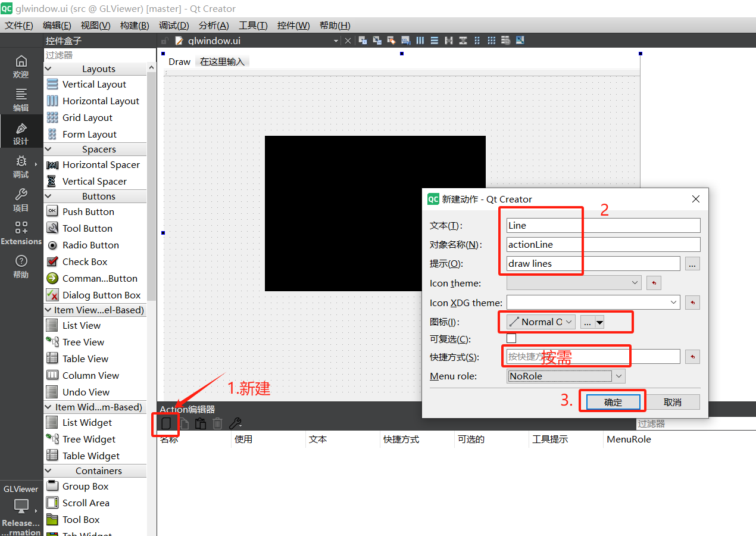Viewport: 756px width, 536px height.
Task: Select Edit Widgets mode in the designer toolbar
Action: pos(363,40)
